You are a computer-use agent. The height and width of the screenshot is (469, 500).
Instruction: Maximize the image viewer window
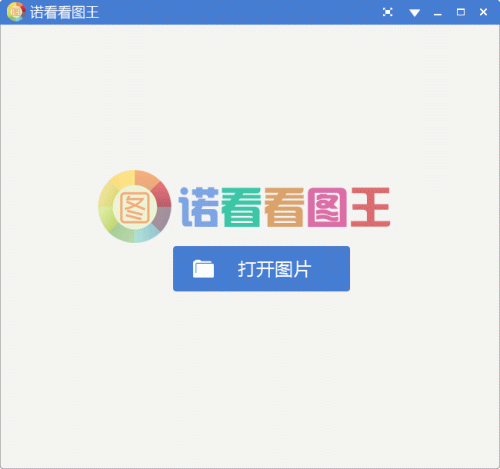(x=461, y=12)
